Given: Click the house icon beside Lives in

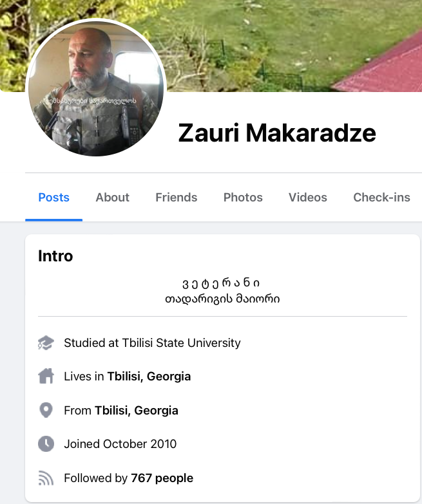Looking at the screenshot, I should tap(46, 377).
